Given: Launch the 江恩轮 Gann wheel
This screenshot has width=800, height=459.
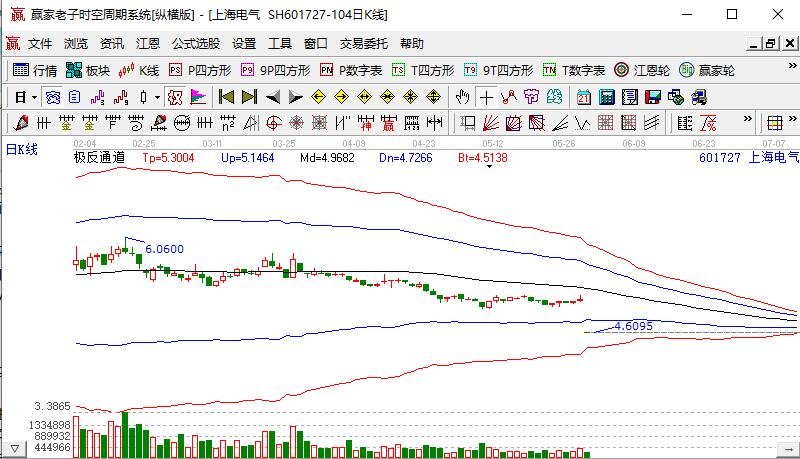Looking at the screenshot, I should click(x=642, y=70).
